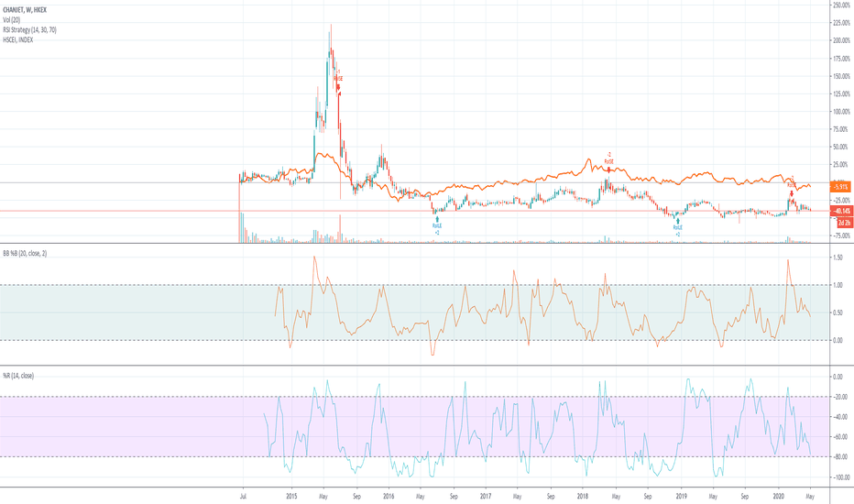The image size is (854, 504).
Task: Click the 2017 label on time axis
Action: [486, 497]
